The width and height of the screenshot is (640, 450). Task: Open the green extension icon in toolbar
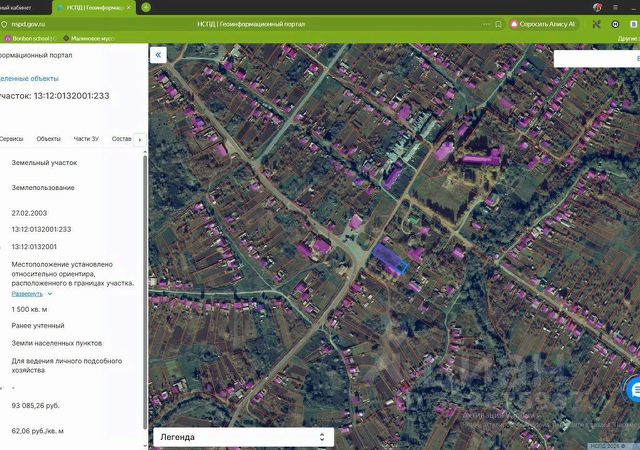pyautogui.click(x=596, y=25)
